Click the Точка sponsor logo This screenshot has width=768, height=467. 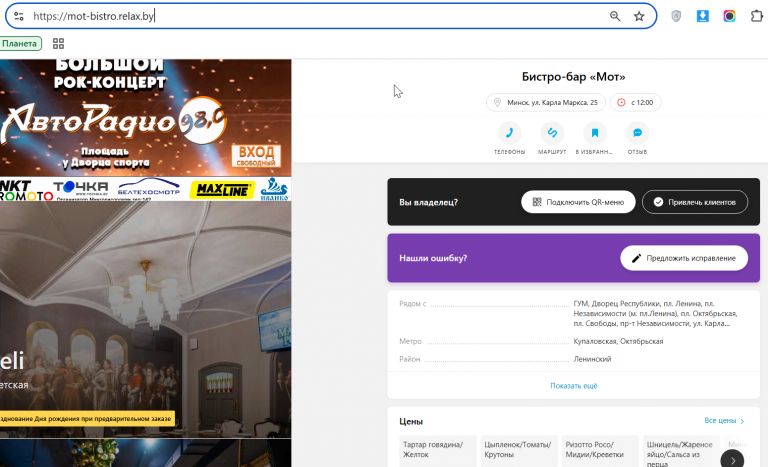tap(80, 189)
